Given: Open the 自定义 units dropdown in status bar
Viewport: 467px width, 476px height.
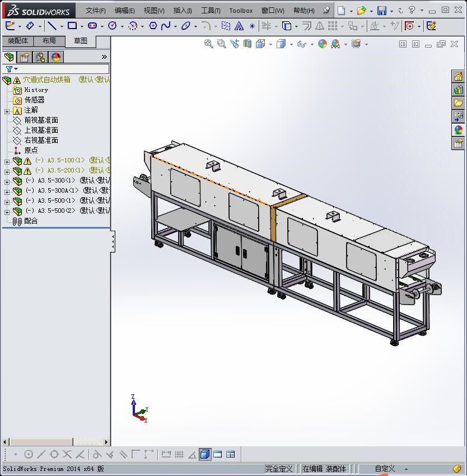Looking at the screenshot, I should coord(386,469).
